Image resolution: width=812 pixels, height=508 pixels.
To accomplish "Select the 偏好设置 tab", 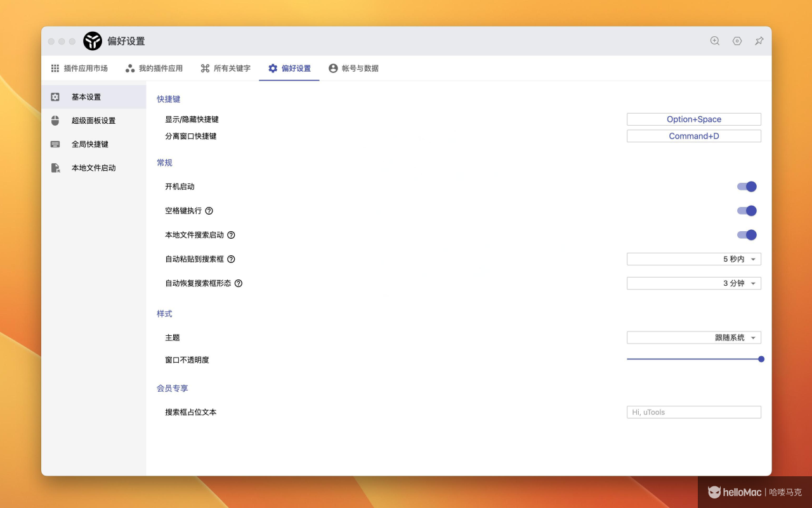I will point(289,69).
